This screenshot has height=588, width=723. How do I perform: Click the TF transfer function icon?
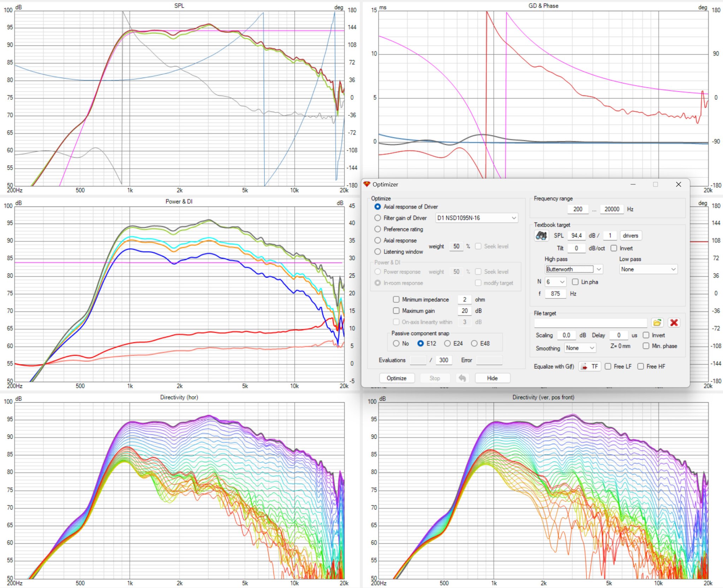pyautogui.click(x=590, y=367)
